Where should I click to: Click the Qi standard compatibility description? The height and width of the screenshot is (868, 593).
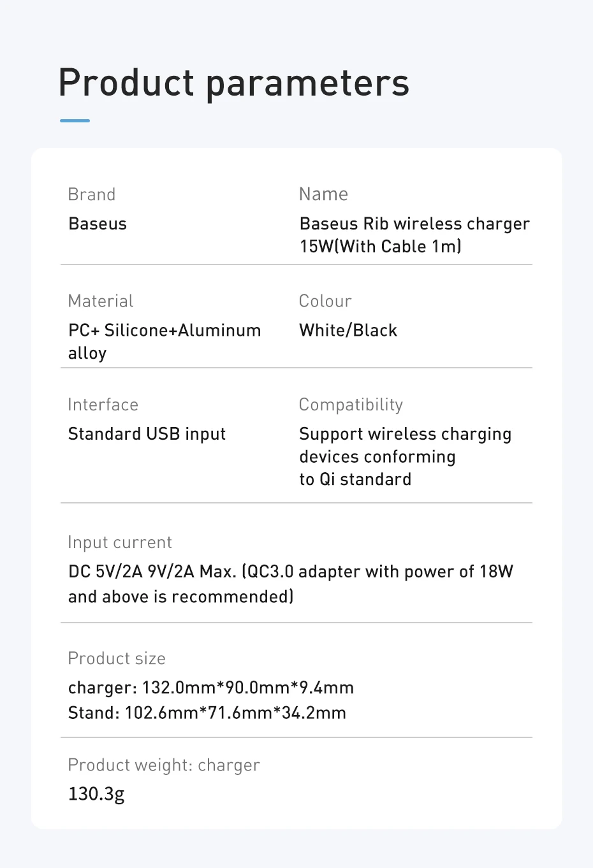click(x=405, y=456)
